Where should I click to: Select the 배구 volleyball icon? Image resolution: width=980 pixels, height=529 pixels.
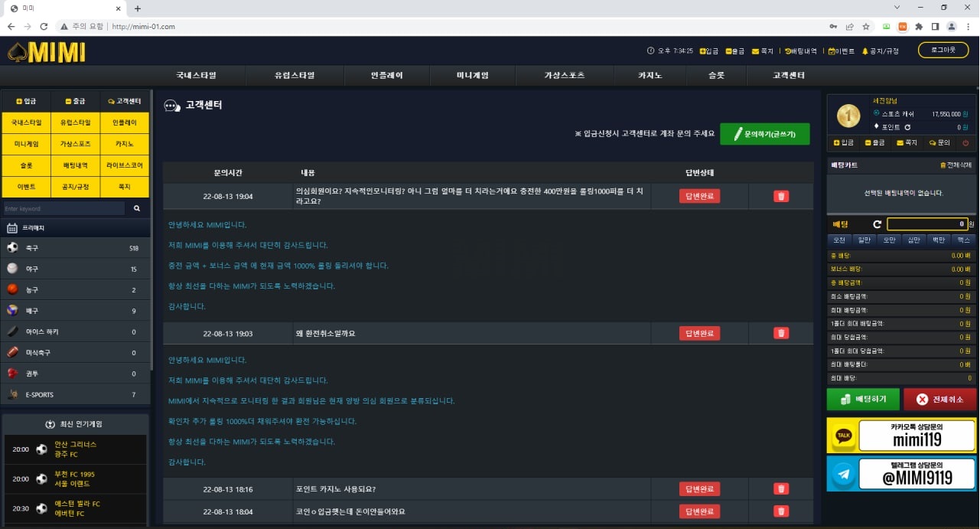[x=12, y=311]
